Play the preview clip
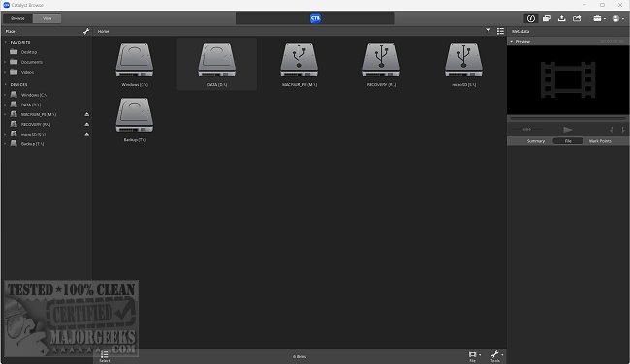Screen dimensions: 630x364 click(x=567, y=129)
